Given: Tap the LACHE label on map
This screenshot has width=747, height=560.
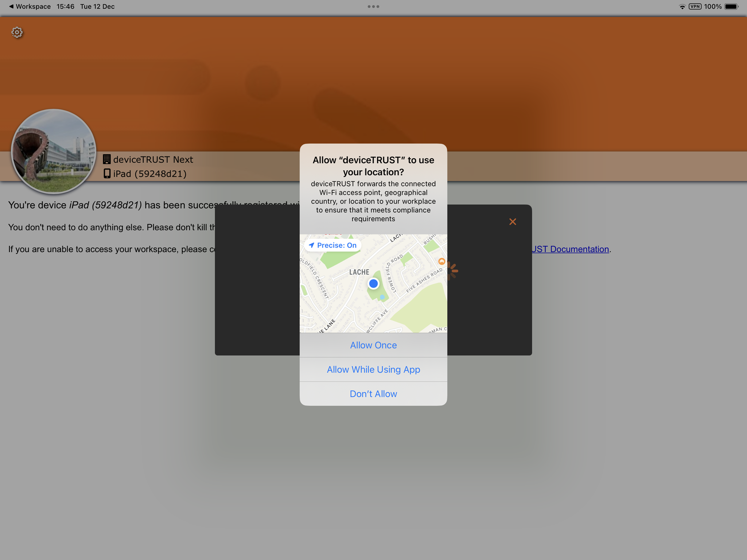Looking at the screenshot, I should tap(359, 272).
